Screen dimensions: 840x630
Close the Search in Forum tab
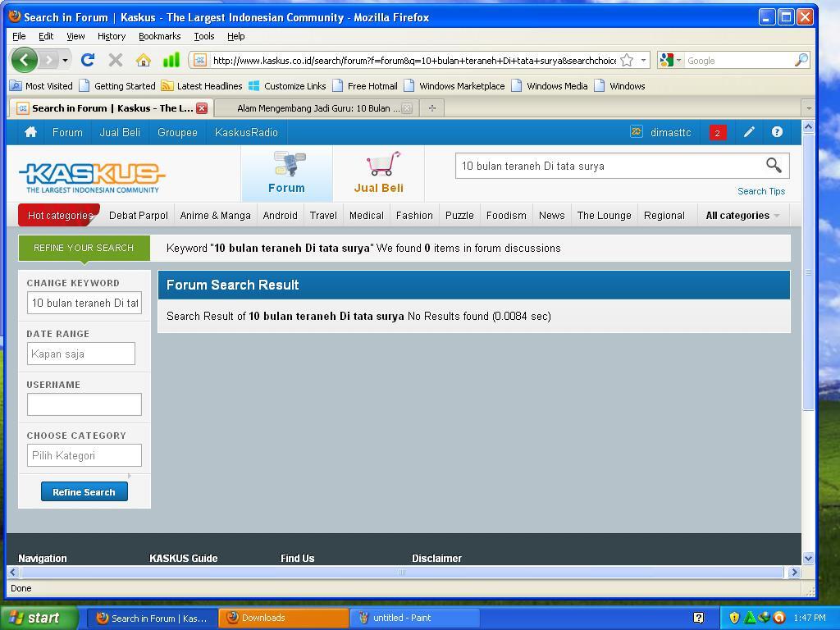(202, 108)
